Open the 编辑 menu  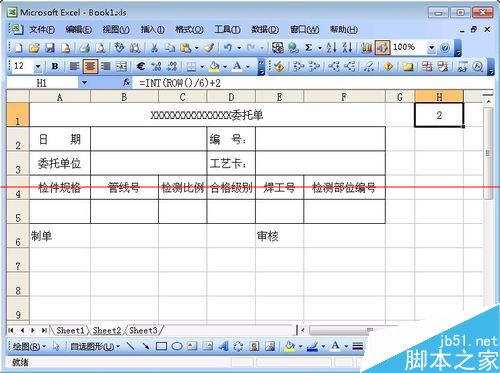pyautogui.click(x=78, y=30)
